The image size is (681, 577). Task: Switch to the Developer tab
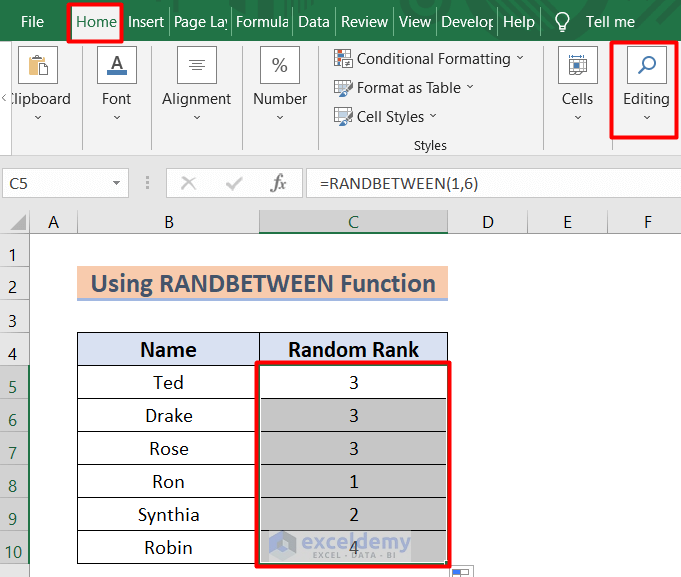point(467,22)
